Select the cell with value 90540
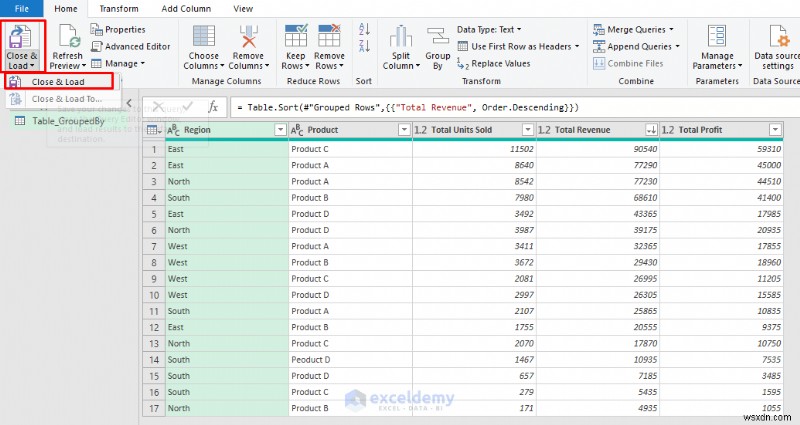The image size is (800, 425). click(597, 149)
